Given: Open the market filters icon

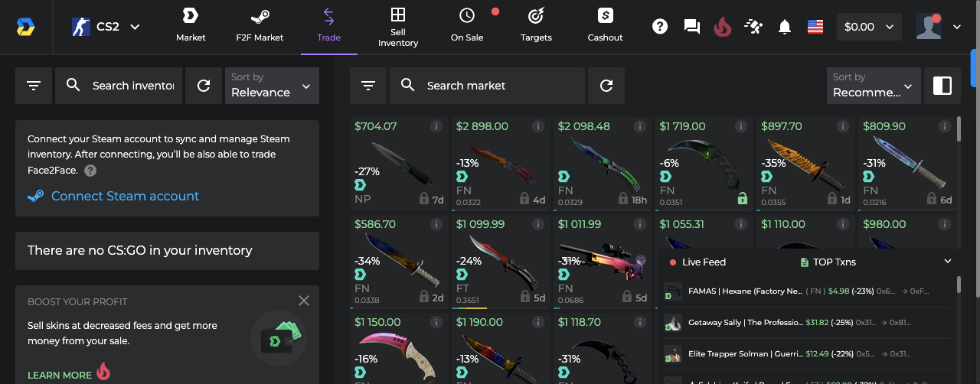Looking at the screenshot, I should (x=368, y=86).
